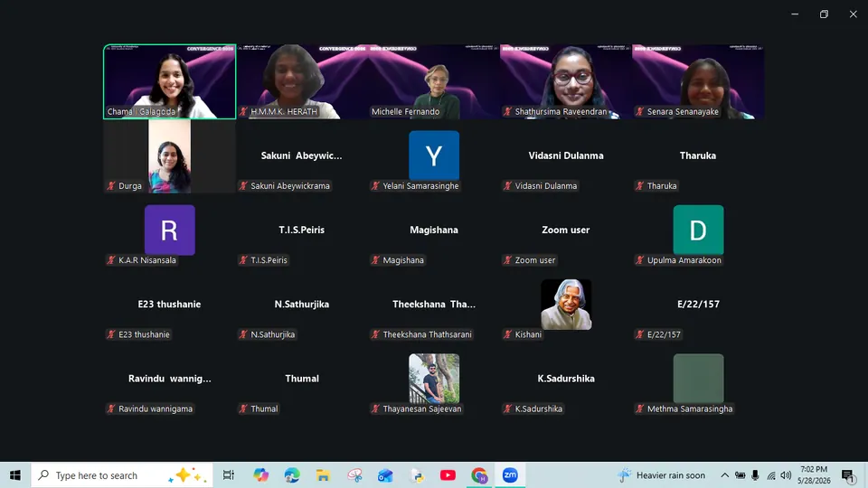
Task: Click muted mic icon beside Magishana label
Action: pyautogui.click(x=375, y=260)
